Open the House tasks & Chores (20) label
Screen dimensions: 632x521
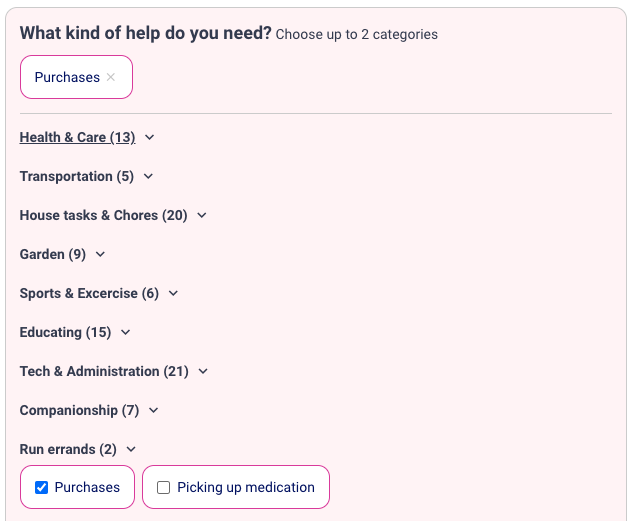tap(103, 216)
